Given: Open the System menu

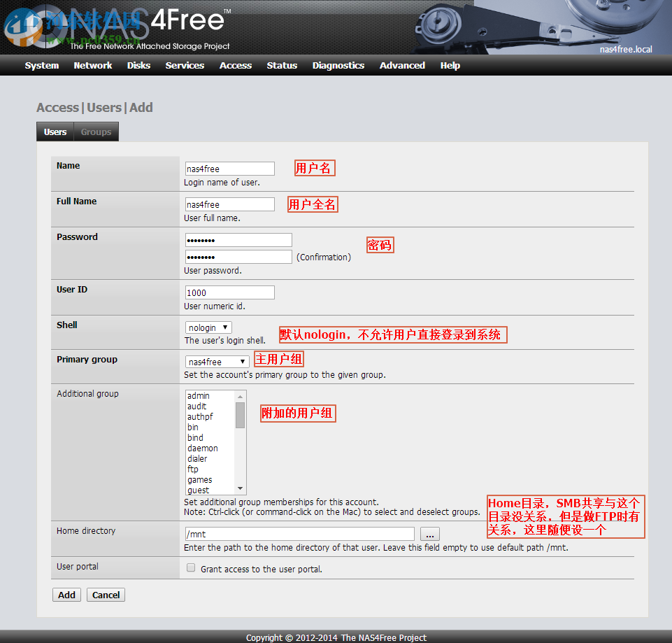Looking at the screenshot, I should [x=41, y=65].
